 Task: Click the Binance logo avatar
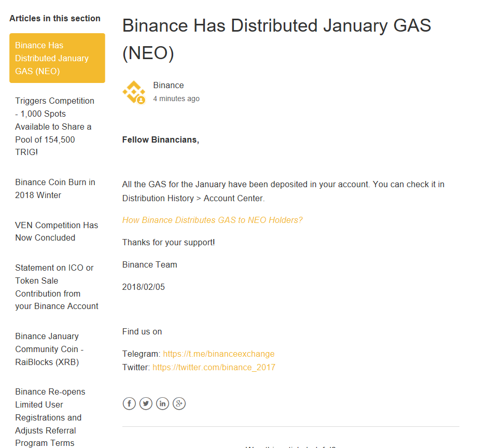(x=134, y=92)
